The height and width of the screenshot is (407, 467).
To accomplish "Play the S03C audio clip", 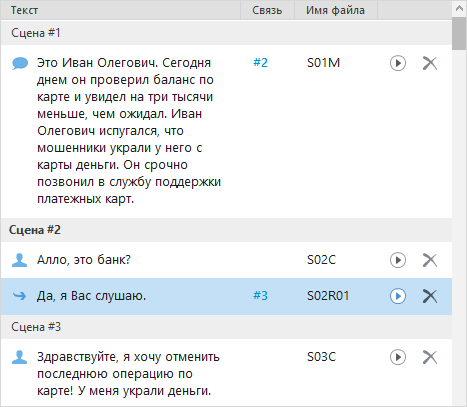I will click(x=398, y=357).
